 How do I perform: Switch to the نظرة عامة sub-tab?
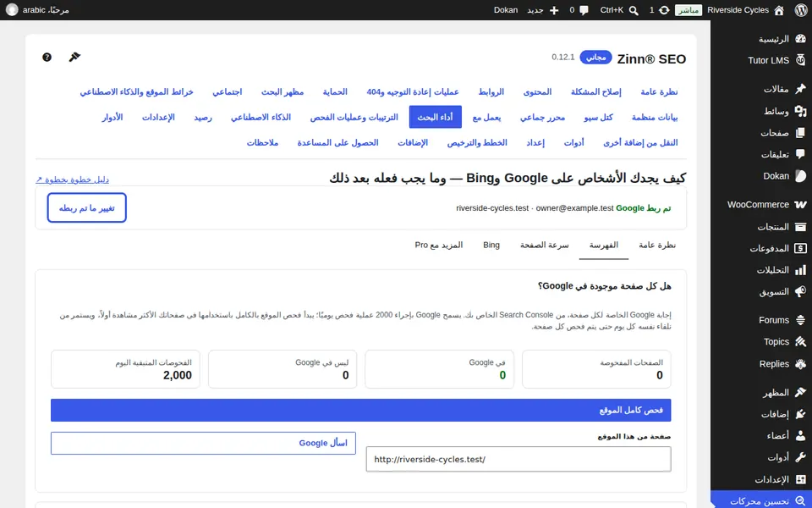click(657, 246)
